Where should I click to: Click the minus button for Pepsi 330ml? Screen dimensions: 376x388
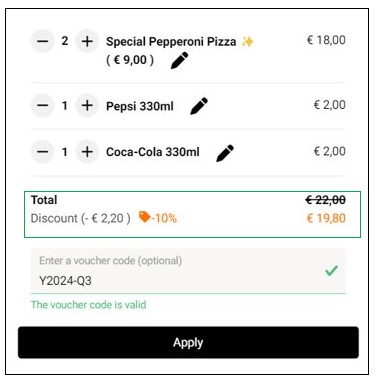(42, 106)
